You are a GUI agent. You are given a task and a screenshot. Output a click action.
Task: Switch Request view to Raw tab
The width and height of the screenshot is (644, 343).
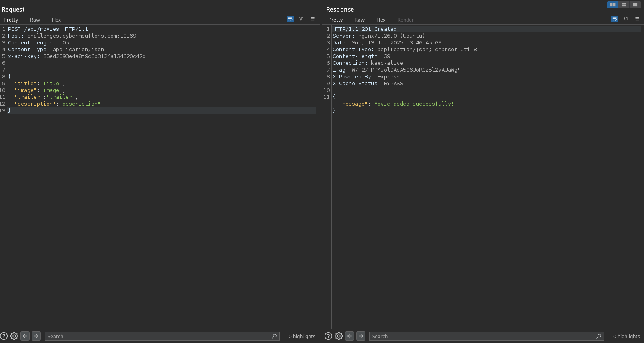[x=35, y=20]
